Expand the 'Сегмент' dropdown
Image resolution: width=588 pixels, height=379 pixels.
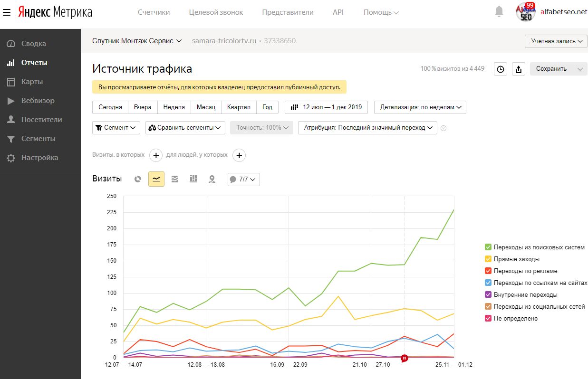(x=116, y=127)
